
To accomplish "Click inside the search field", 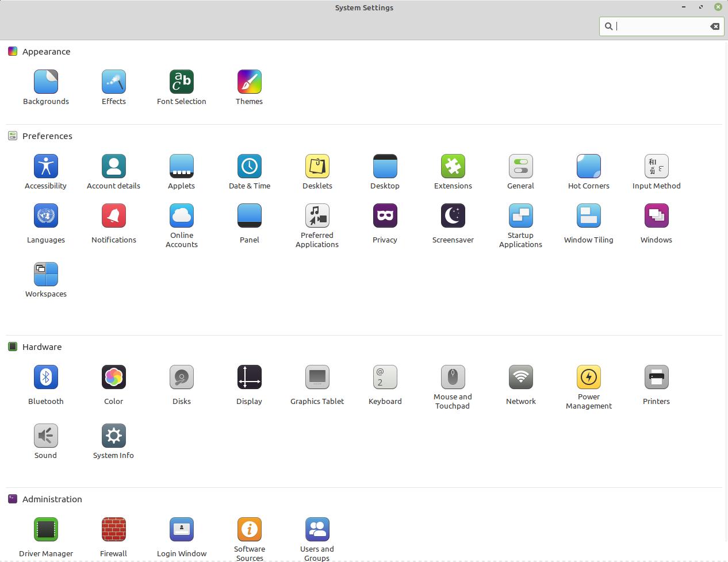I will [x=656, y=26].
